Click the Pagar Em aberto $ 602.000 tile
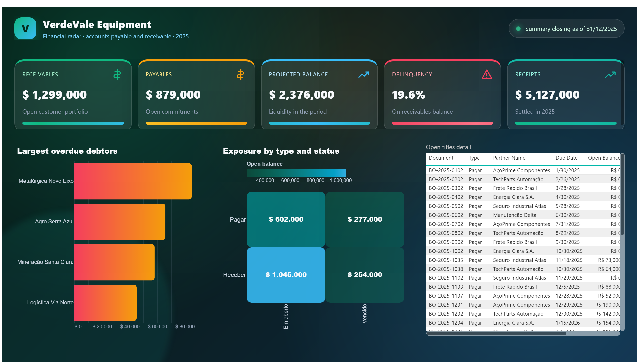Image resolution: width=639 pixels, height=364 pixels. coord(286,219)
